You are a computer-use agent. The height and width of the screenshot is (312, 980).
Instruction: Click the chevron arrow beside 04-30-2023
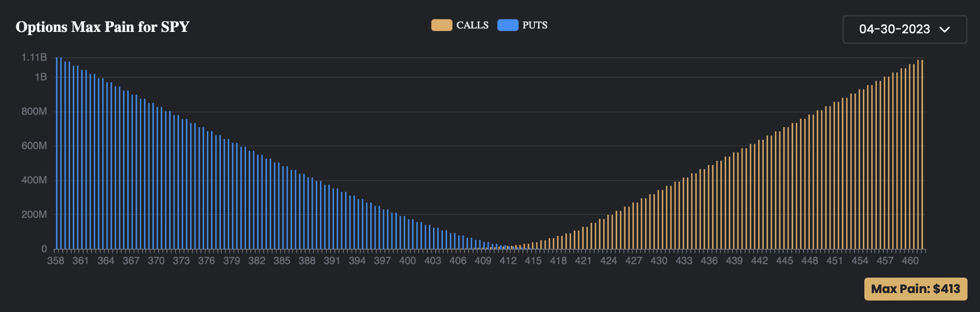tap(944, 29)
